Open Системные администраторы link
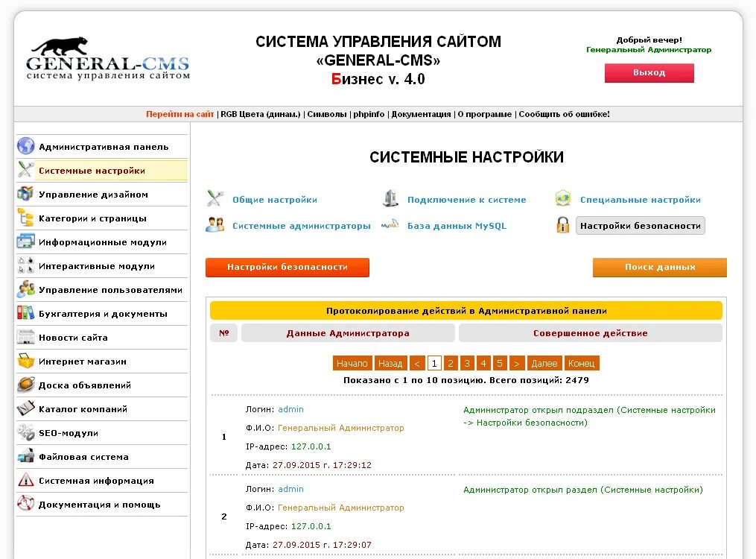Image resolution: width=756 pixels, height=559 pixels. click(302, 226)
